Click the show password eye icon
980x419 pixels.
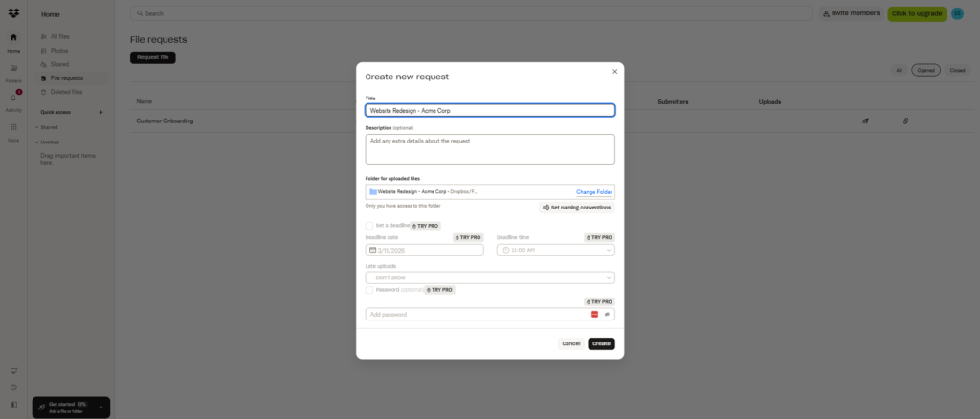click(x=607, y=314)
